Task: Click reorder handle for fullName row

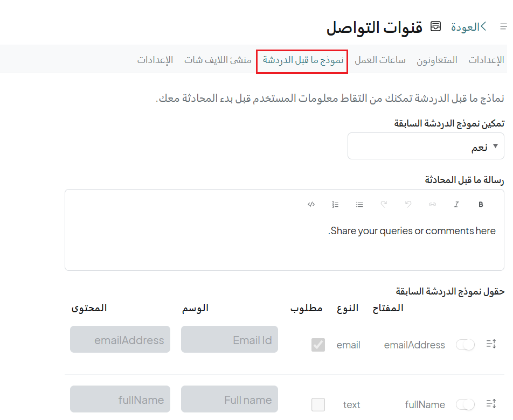Action: point(491,404)
